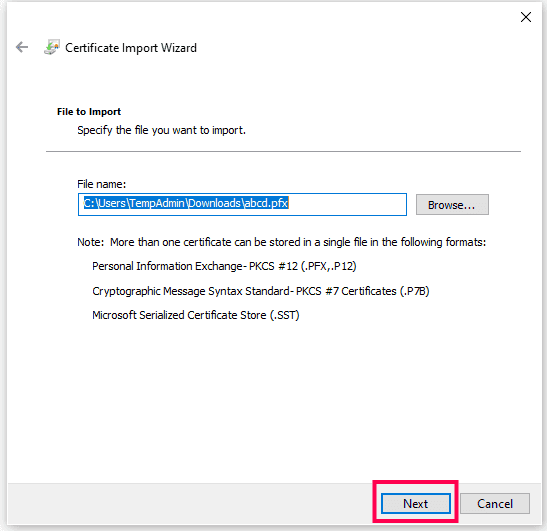The image size is (547, 531).
Task: Click the Next button to continue
Action: [x=415, y=503]
